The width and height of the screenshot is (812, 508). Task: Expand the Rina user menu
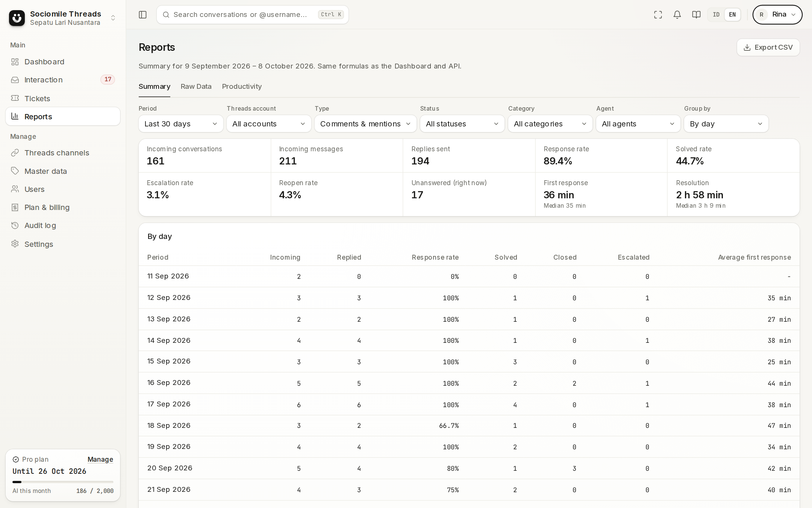pos(777,15)
